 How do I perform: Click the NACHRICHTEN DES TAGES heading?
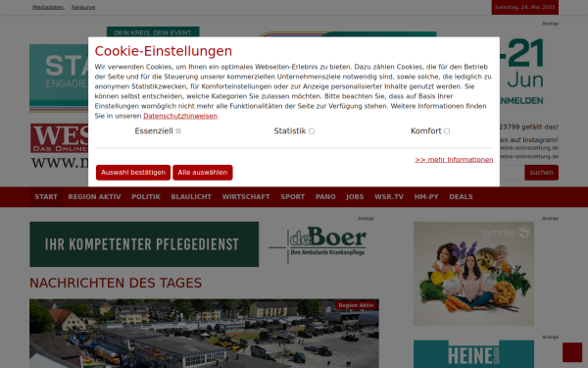tap(116, 283)
